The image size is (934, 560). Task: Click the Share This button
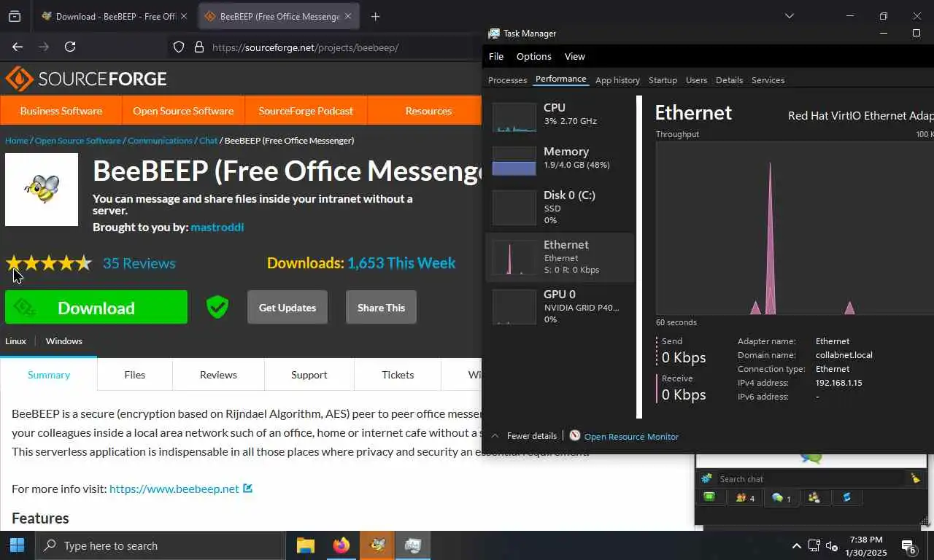[381, 307]
